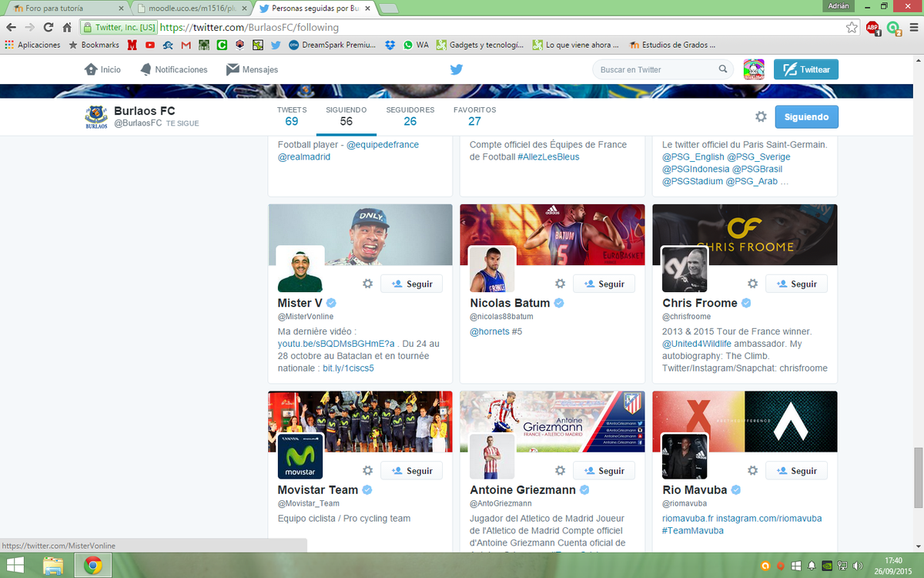Click the browser address bar URL
The image size is (924, 578).
click(249, 27)
